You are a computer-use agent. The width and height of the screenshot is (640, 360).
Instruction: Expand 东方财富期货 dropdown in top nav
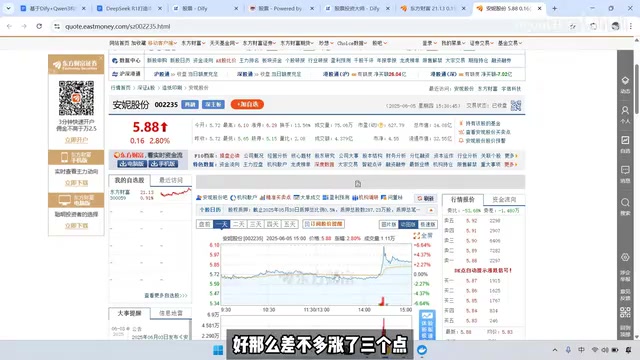297,43
